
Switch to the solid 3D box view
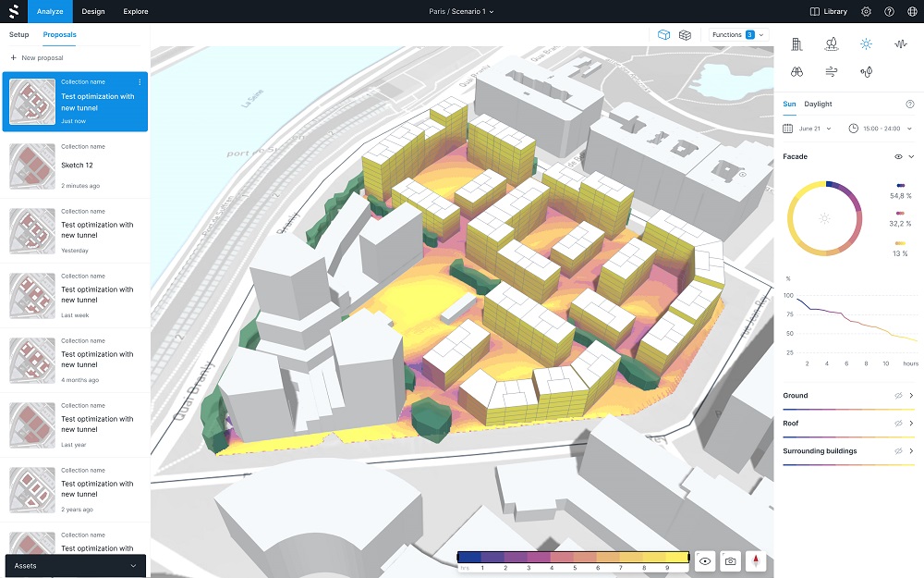coord(663,35)
